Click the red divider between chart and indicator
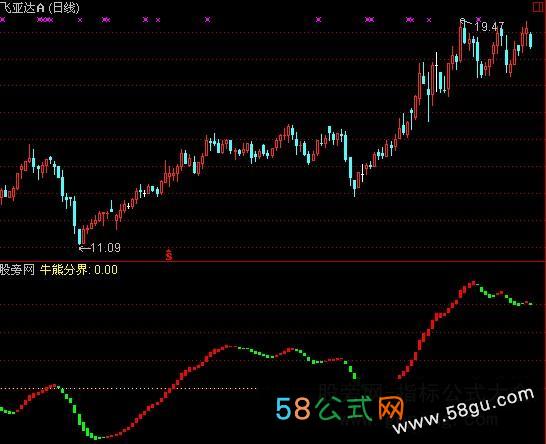This screenshot has height=444, width=546. point(273,261)
